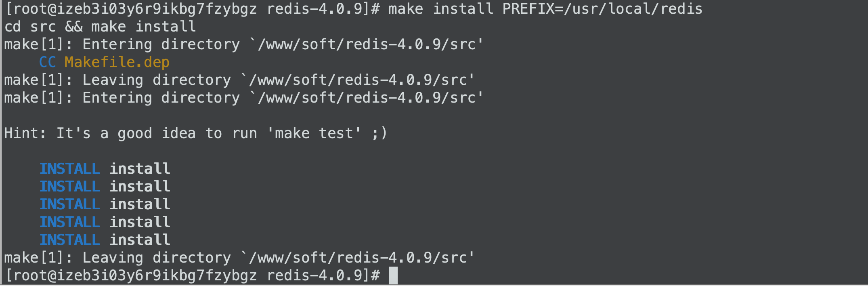This screenshot has height=286, width=868.
Task: Click the white 'install' text on first INSTALL row
Action: [140, 169]
